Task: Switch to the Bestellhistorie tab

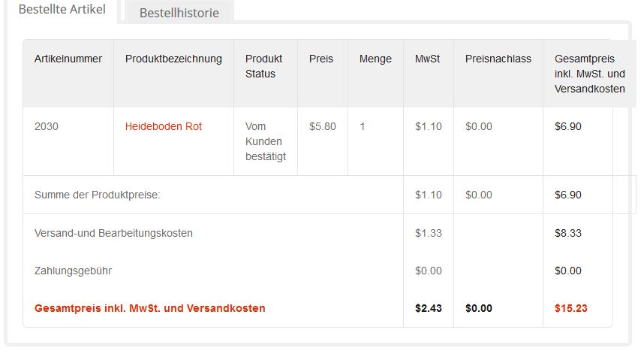Action: (x=179, y=13)
